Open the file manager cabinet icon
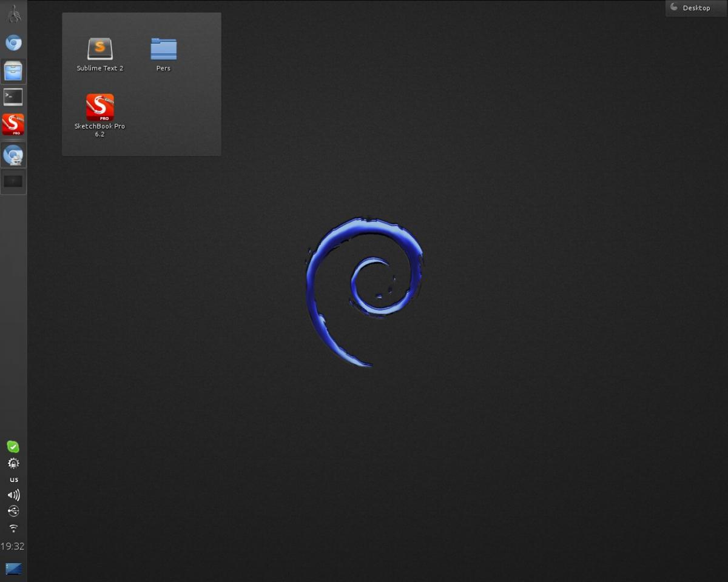The height and width of the screenshot is (582, 728). click(13, 72)
